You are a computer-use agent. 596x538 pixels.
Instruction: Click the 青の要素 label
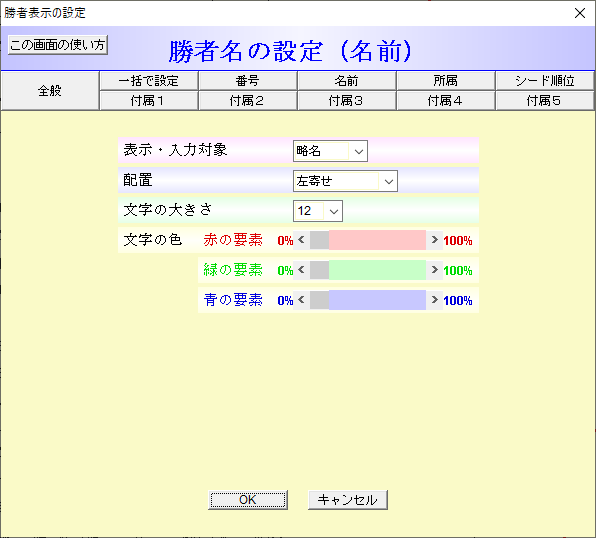pos(233,300)
